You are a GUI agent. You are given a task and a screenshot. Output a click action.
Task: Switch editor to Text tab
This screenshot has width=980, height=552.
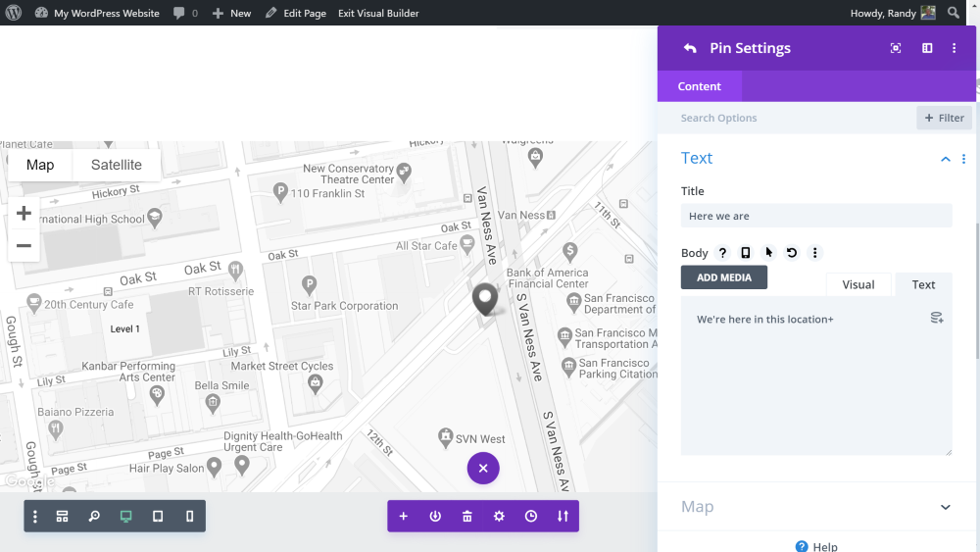point(923,284)
